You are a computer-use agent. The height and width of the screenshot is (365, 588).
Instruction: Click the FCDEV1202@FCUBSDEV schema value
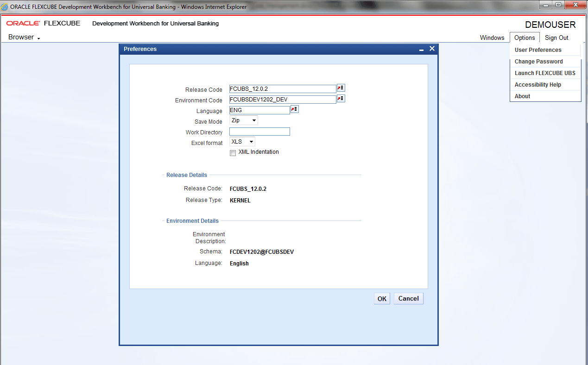[x=262, y=252]
